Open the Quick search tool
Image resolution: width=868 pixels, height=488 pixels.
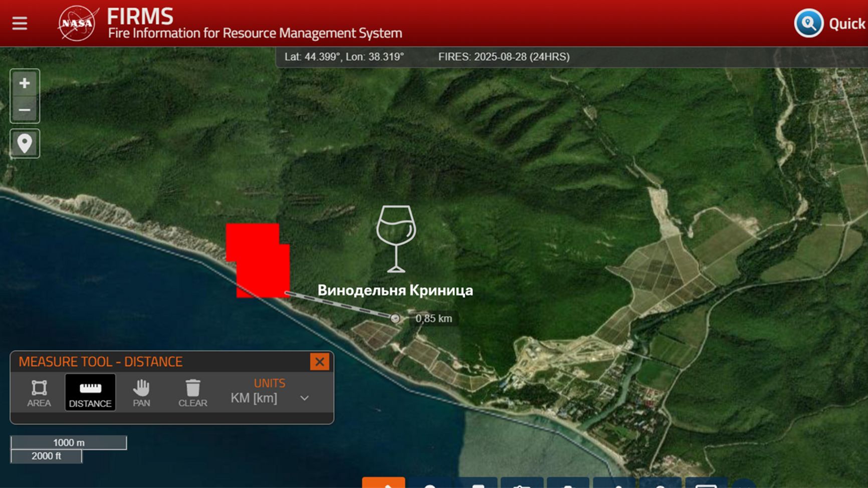pos(808,23)
